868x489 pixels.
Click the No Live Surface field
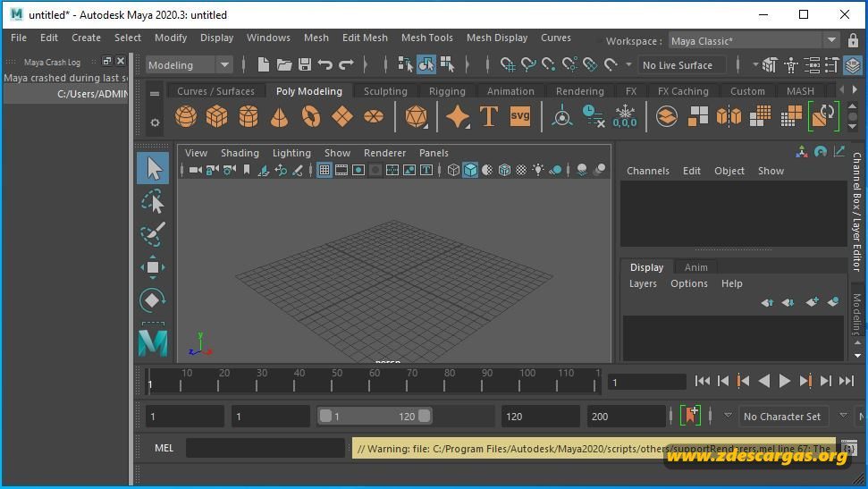[681, 64]
